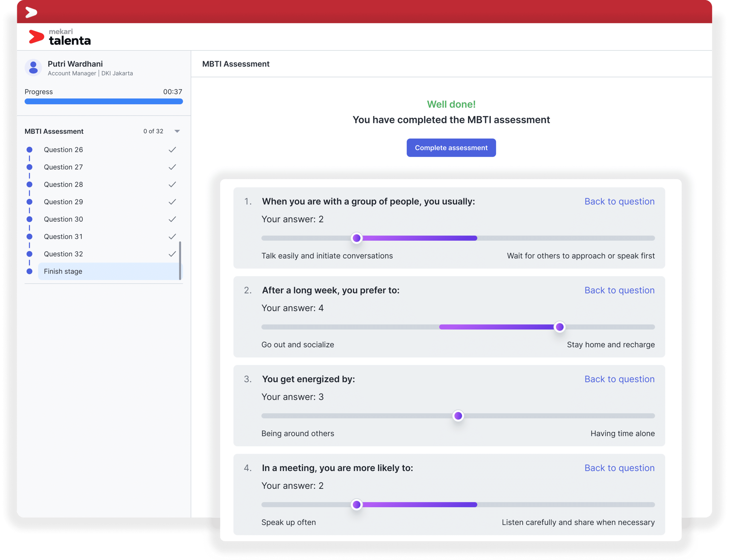Click Back to question for question 3
This screenshot has height=560, width=729.
click(x=619, y=379)
